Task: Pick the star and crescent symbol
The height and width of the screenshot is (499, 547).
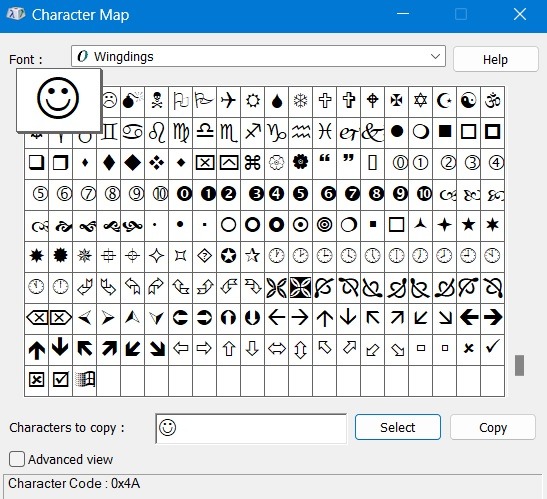Action: (x=444, y=101)
